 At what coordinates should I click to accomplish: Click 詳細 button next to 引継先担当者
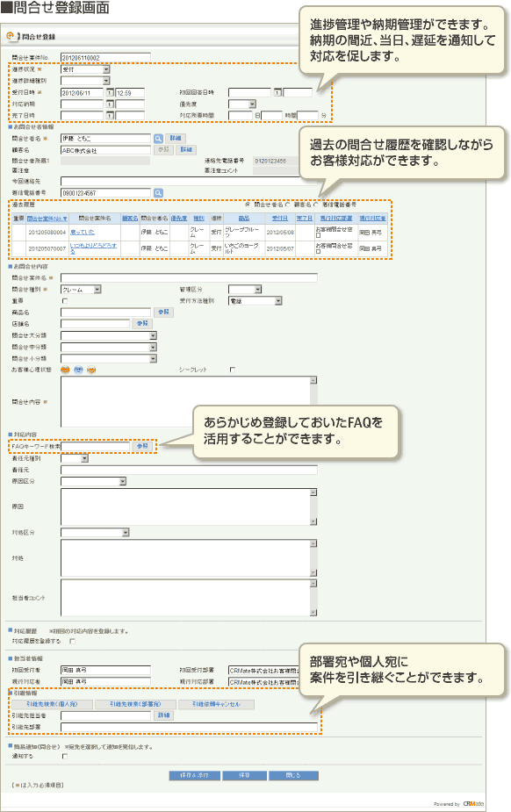pos(163,715)
